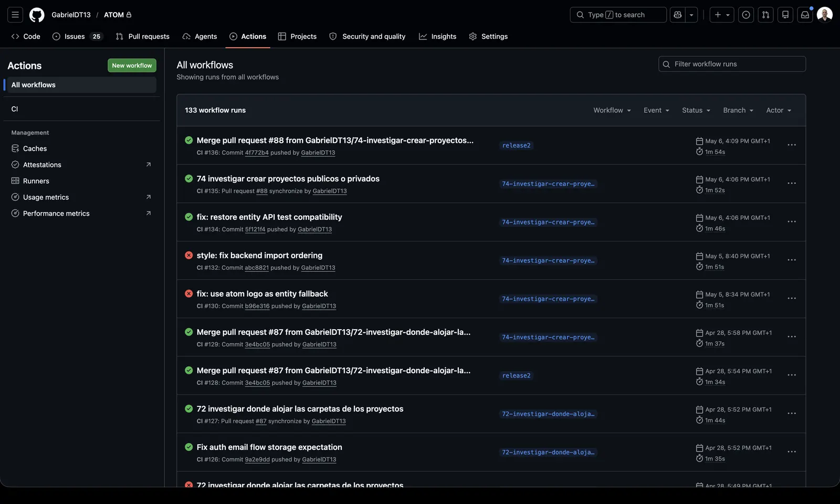
Task: Focus the Filter workflow runs field
Action: pyautogui.click(x=732, y=64)
